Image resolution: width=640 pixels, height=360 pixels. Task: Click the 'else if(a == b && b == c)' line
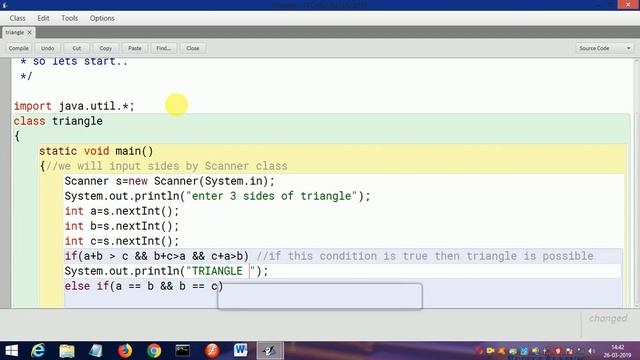(x=144, y=286)
